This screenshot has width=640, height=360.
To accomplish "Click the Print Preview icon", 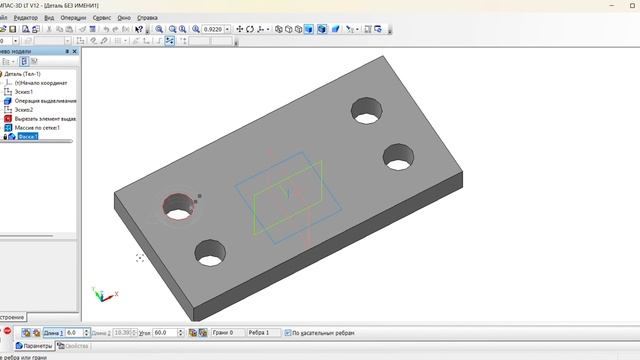I will click(25, 29).
